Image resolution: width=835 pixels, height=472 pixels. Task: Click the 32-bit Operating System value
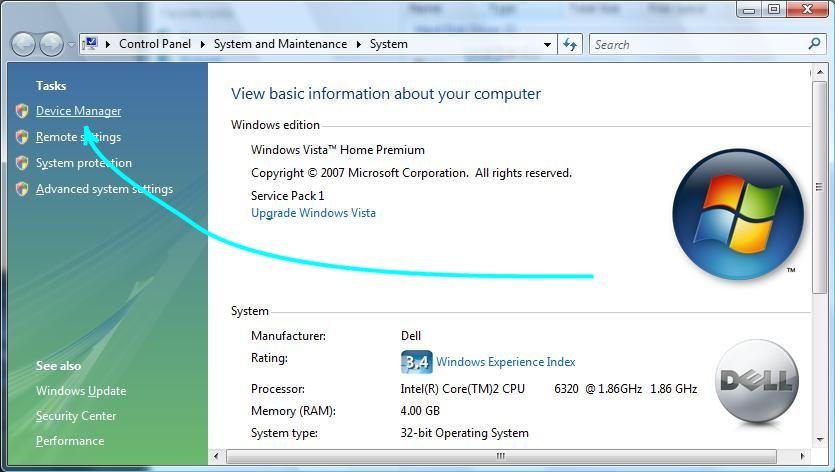click(x=464, y=433)
